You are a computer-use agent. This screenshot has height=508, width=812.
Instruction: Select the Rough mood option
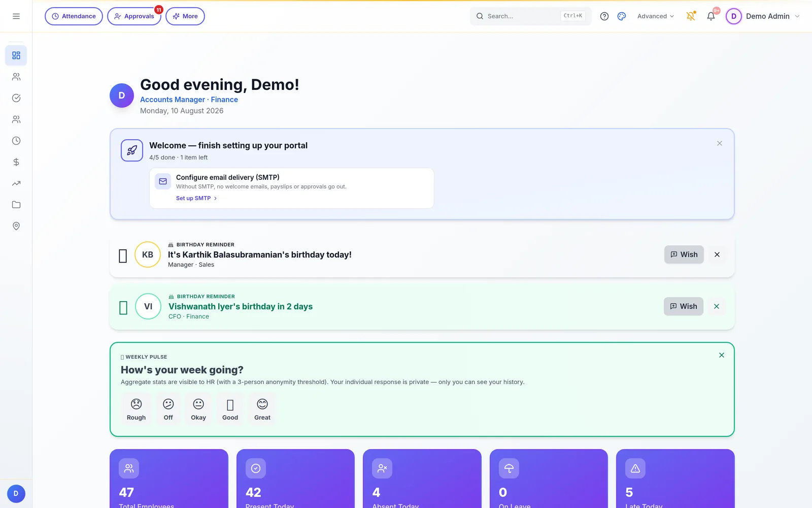tap(136, 409)
